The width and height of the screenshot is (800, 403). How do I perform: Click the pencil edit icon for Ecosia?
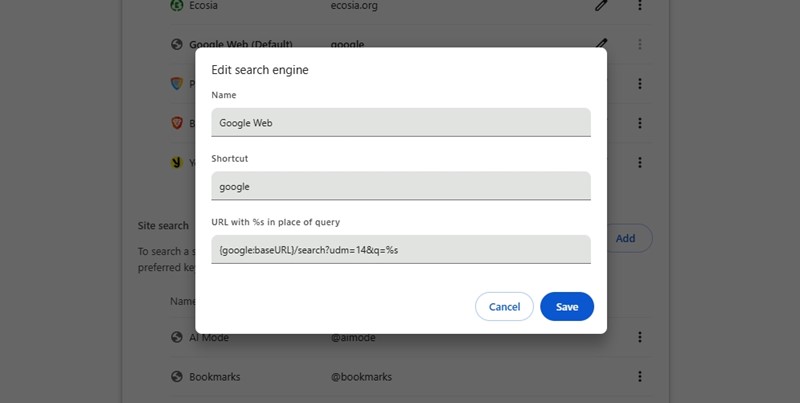(601, 5)
